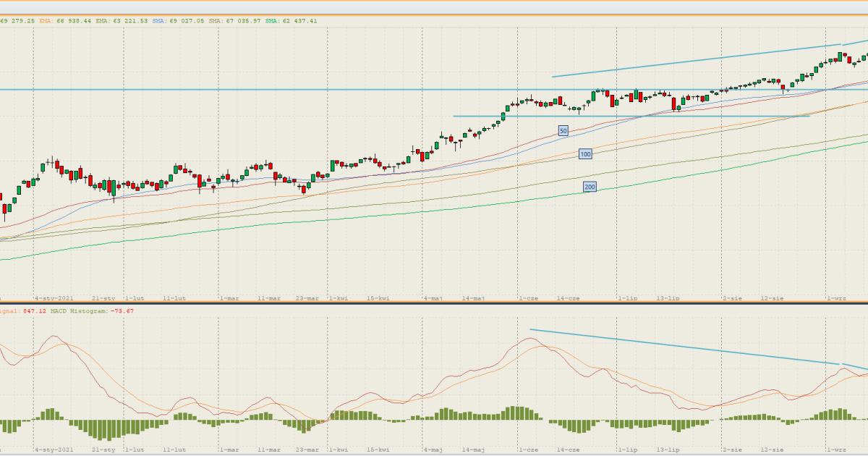
Task: Click the green SMA 62 437.41 legend entry
Action: [291, 21]
